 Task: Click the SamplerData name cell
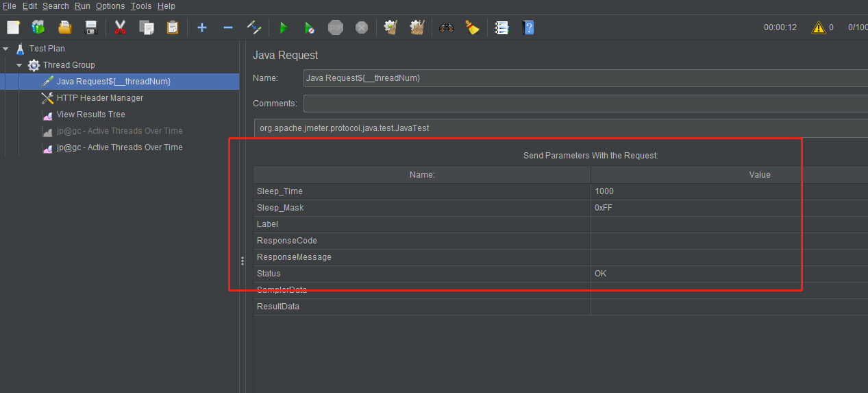(x=422, y=290)
